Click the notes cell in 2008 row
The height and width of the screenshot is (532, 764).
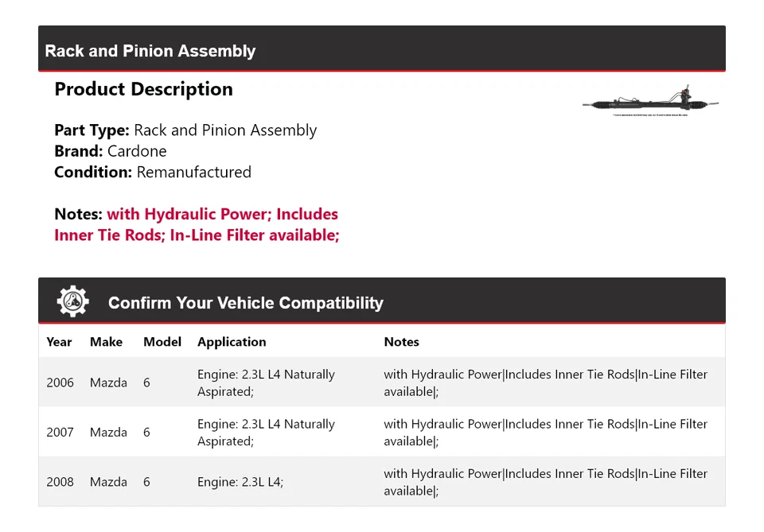coord(545,482)
